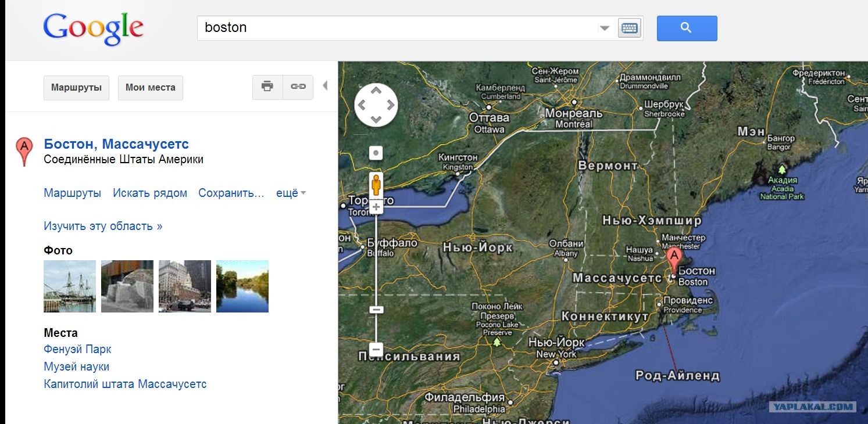The height and width of the screenshot is (424, 868).
Task: Click the Сен-Жером label on the map
Action: (556, 71)
